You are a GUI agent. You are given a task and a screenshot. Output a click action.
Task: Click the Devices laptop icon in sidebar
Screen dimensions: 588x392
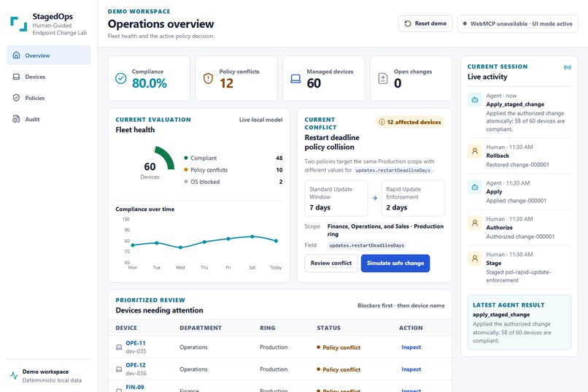16,77
